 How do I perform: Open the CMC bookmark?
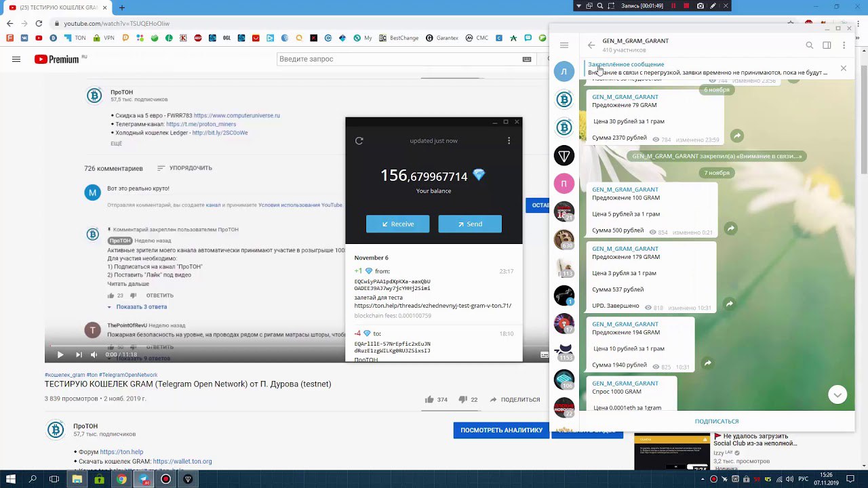pos(477,38)
